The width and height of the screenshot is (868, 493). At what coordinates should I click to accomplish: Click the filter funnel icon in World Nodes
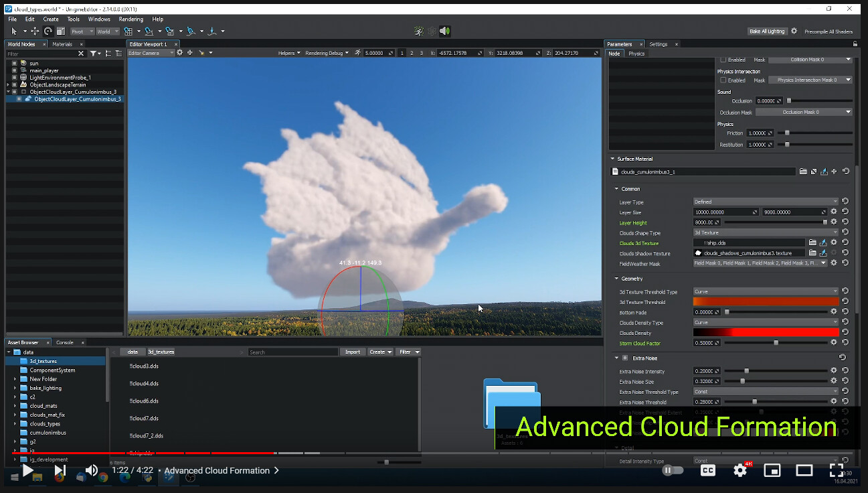[94, 54]
